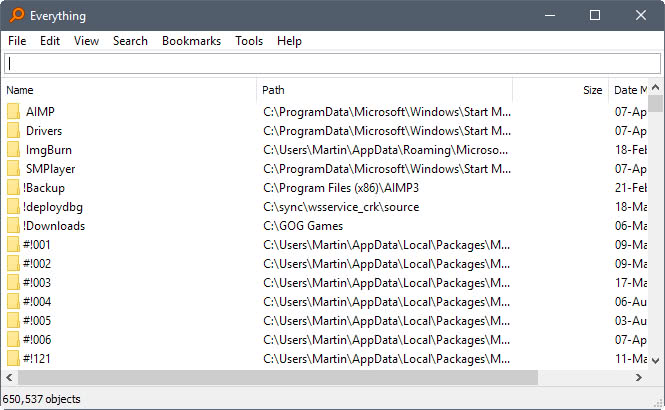Select the #!121 row name text
The height and width of the screenshot is (410, 665).
pyautogui.click(x=37, y=359)
